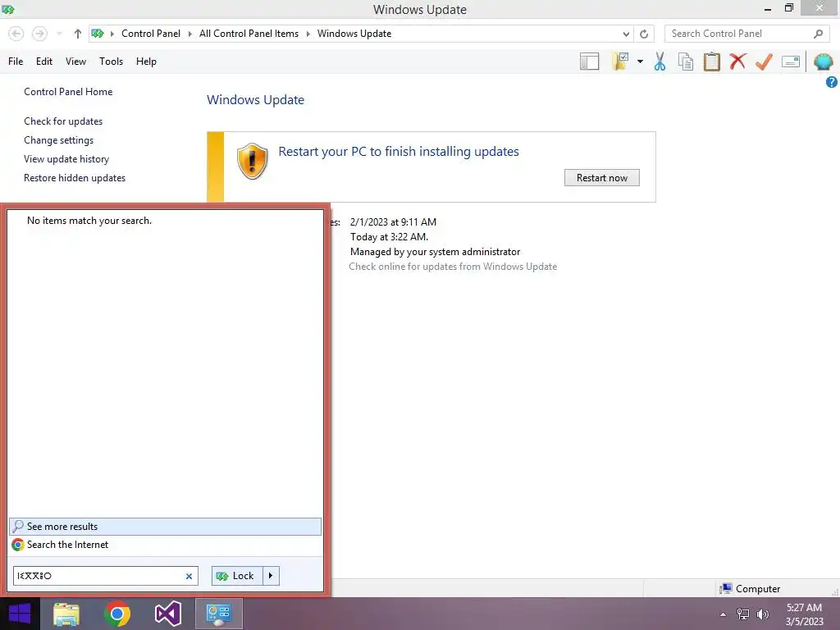The image size is (840, 630).
Task: Click the Forward navigation arrow
Action: [x=39, y=34]
